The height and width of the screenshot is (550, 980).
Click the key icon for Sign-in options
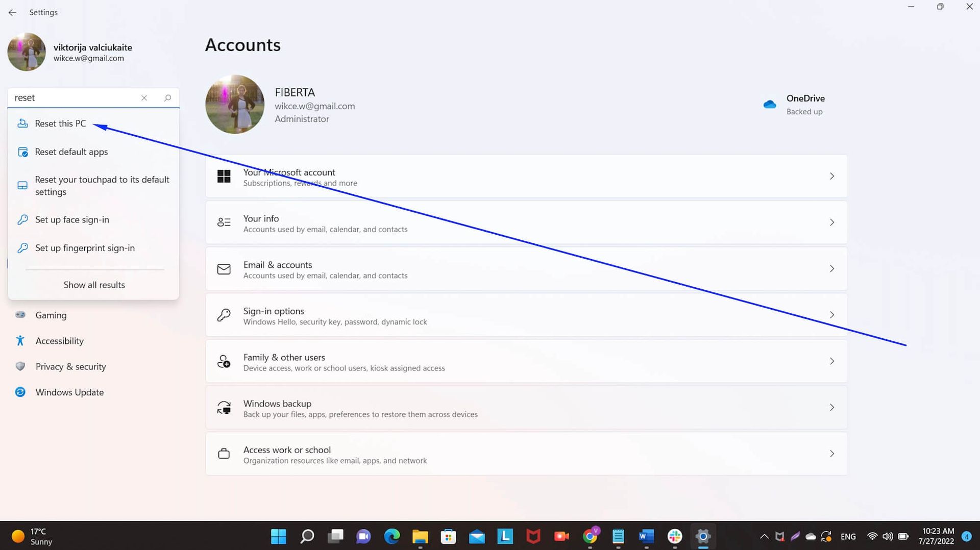[224, 315]
